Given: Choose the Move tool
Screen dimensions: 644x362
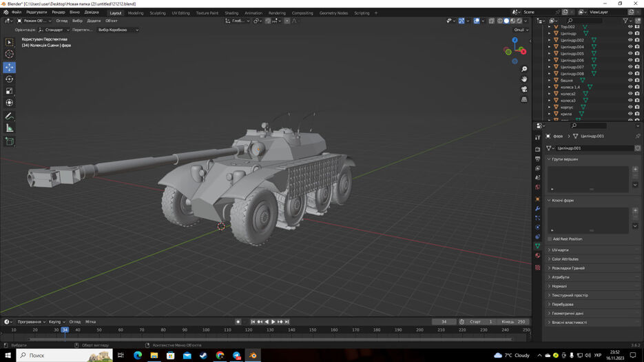Looking at the screenshot, I should [10, 67].
